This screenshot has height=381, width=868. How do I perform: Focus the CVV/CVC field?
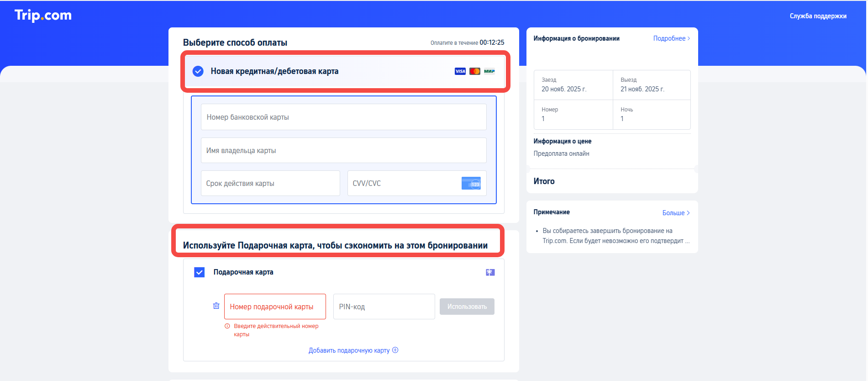(417, 183)
